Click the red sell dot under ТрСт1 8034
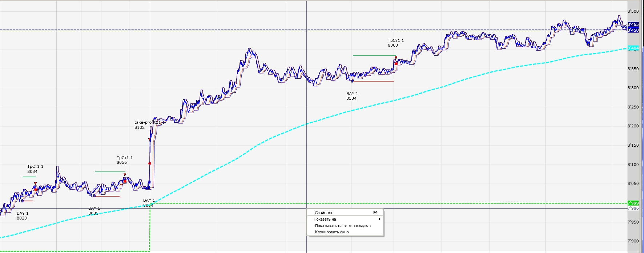Screen dimensions: 644x253 pyautogui.click(x=35, y=189)
